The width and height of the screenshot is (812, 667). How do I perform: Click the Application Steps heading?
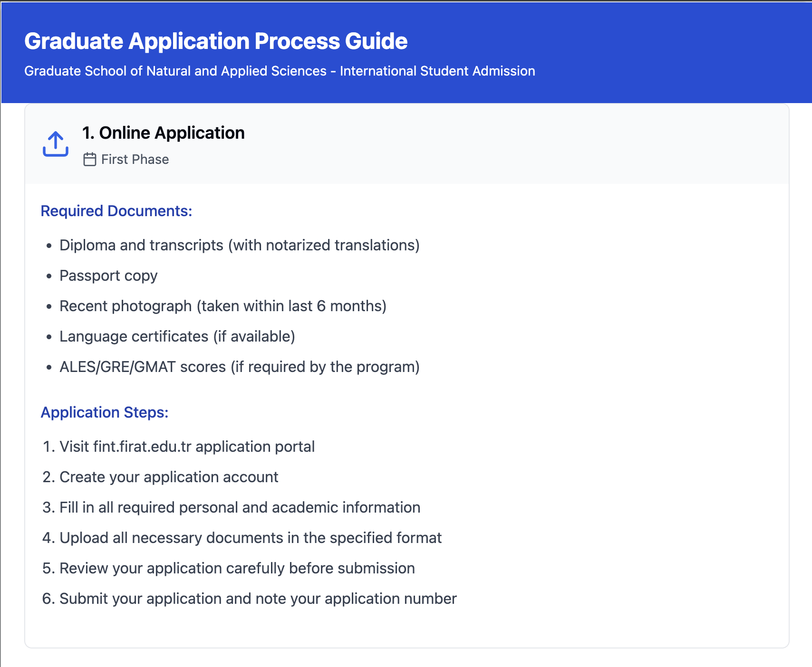[105, 412]
